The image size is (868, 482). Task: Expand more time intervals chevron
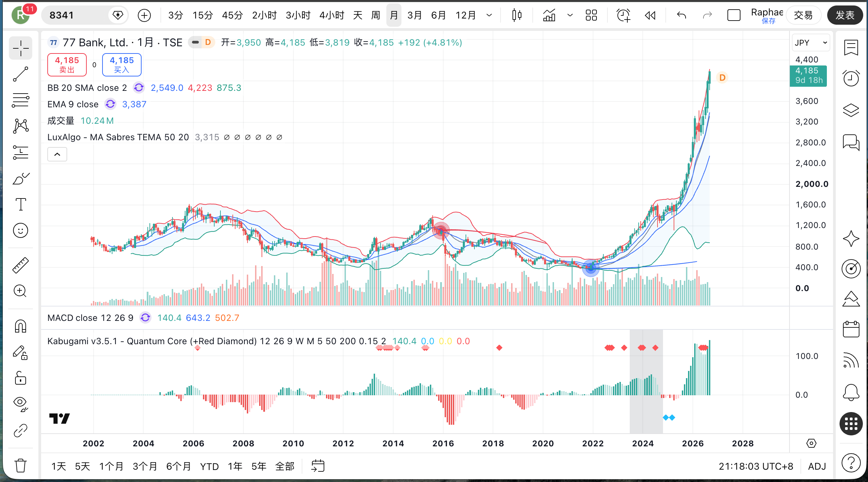click(x=489, y=15)
